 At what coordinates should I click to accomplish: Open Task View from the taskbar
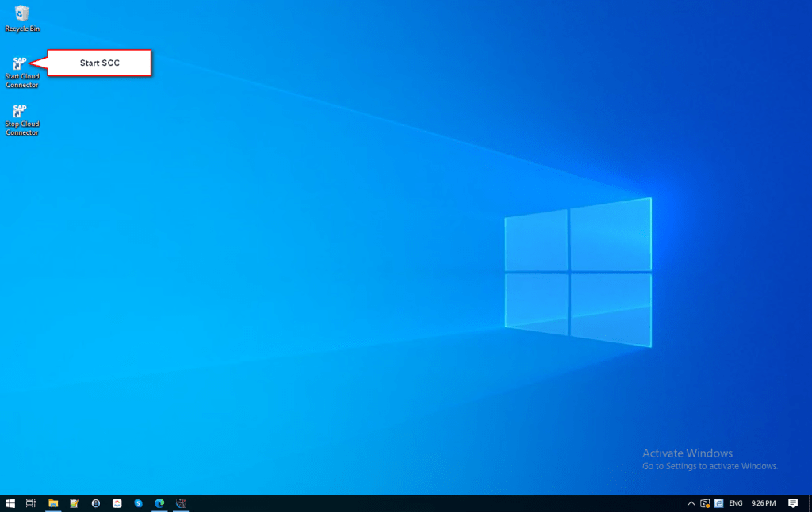31,503
